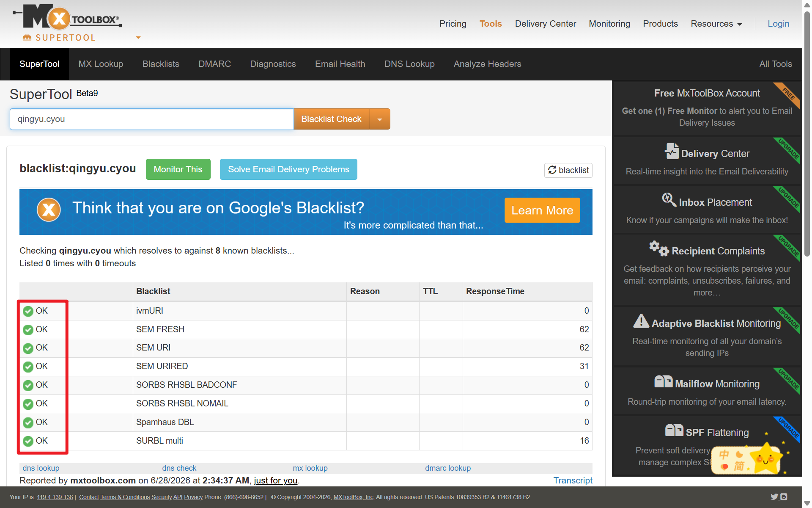Click the dmarc lookup link

click(448, 468)
